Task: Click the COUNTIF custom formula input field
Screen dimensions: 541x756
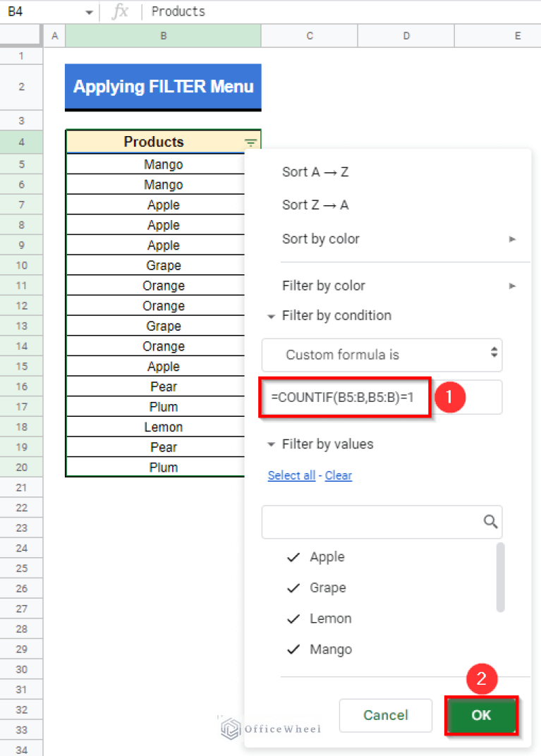Action: [x=344, y=397]
